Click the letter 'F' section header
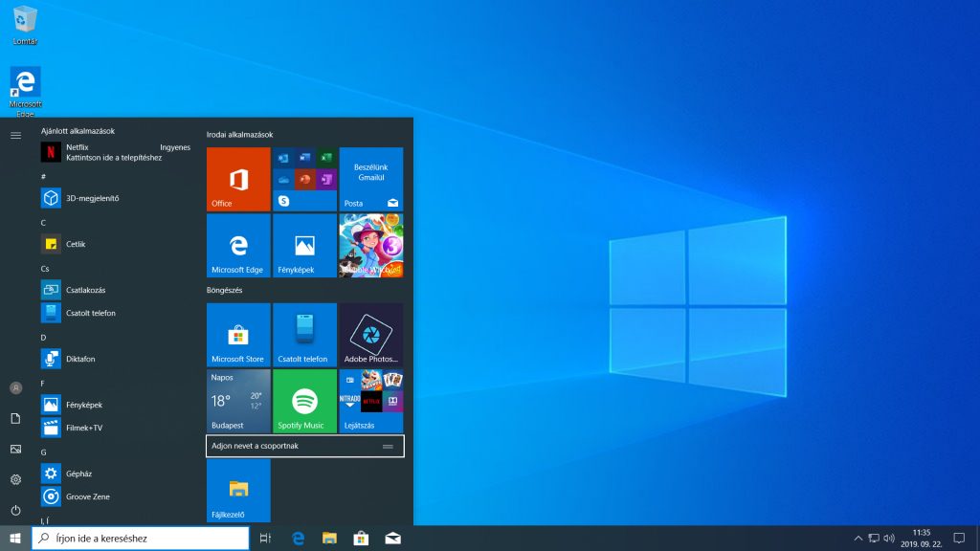Viewport: 980px width, 551px height. tap(42, 384)
